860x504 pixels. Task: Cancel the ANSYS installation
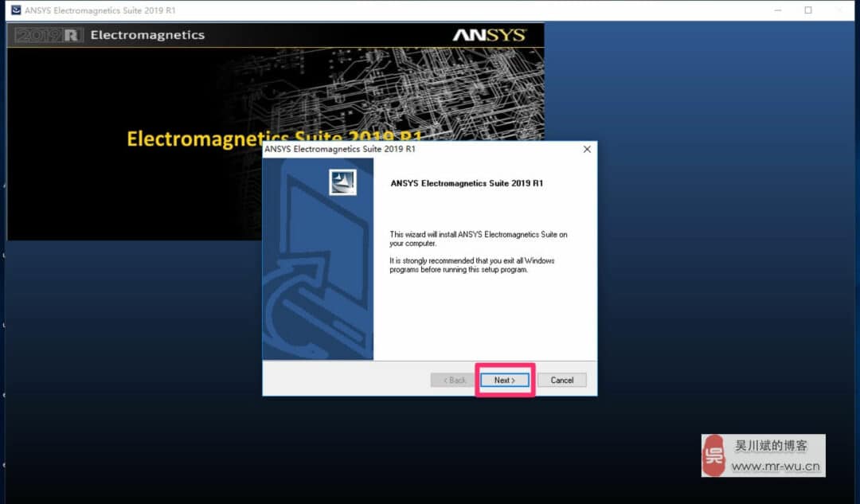tap(561, 380)
